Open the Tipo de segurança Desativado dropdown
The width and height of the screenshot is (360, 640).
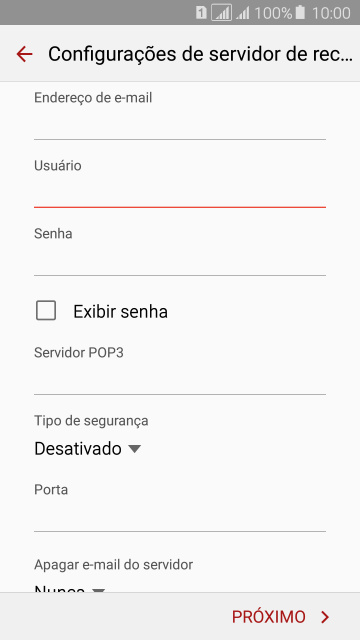click(87, 449)
